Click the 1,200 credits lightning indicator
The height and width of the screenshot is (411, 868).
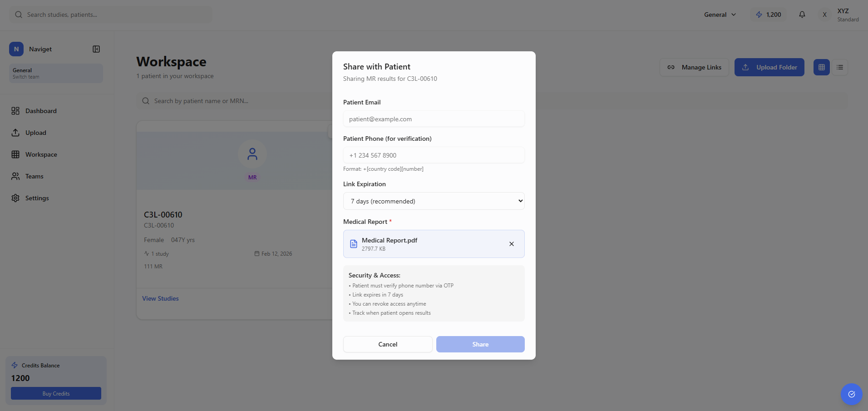click(768, 14)
